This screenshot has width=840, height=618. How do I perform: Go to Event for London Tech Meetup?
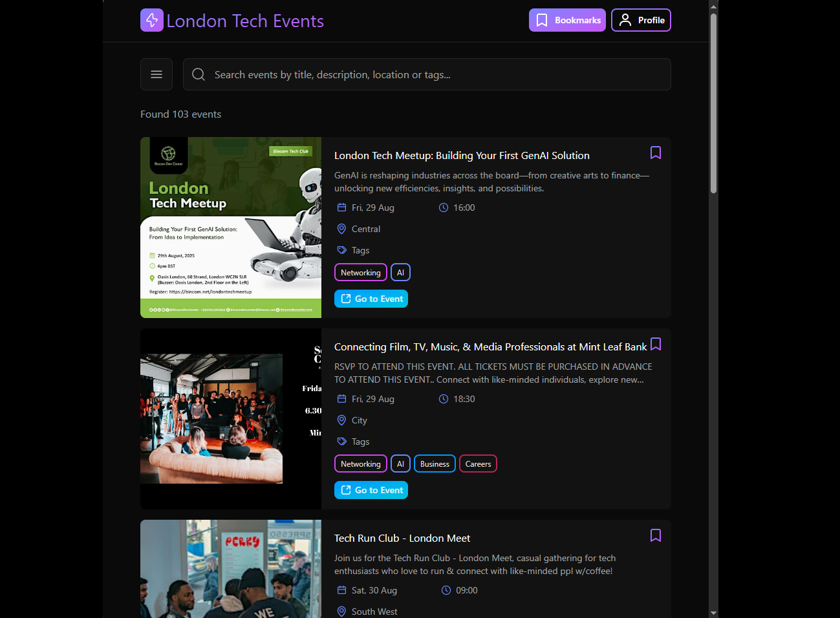371,299
